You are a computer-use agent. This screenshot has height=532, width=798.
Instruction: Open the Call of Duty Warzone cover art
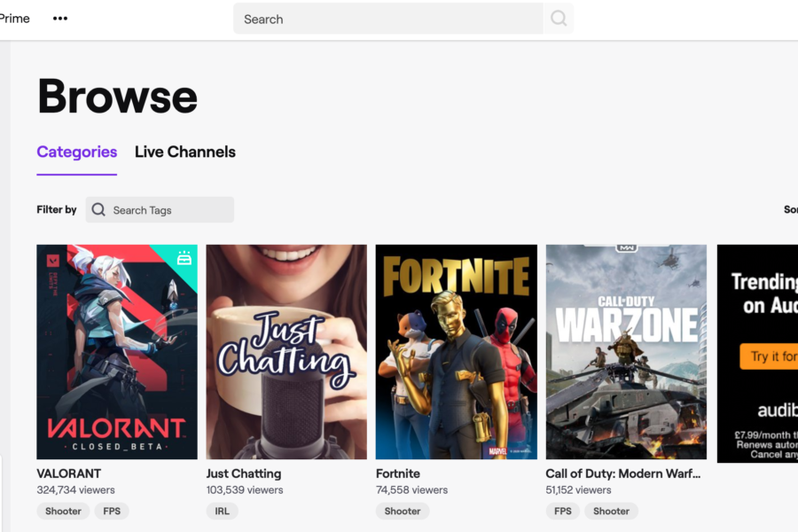click(x=627, y=352)
